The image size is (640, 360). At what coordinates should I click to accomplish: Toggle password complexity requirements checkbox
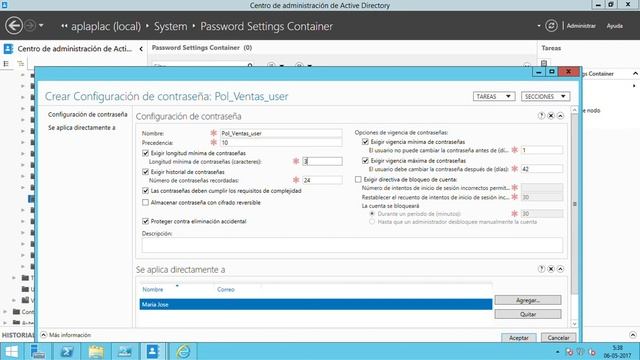[x=145, y=191]
